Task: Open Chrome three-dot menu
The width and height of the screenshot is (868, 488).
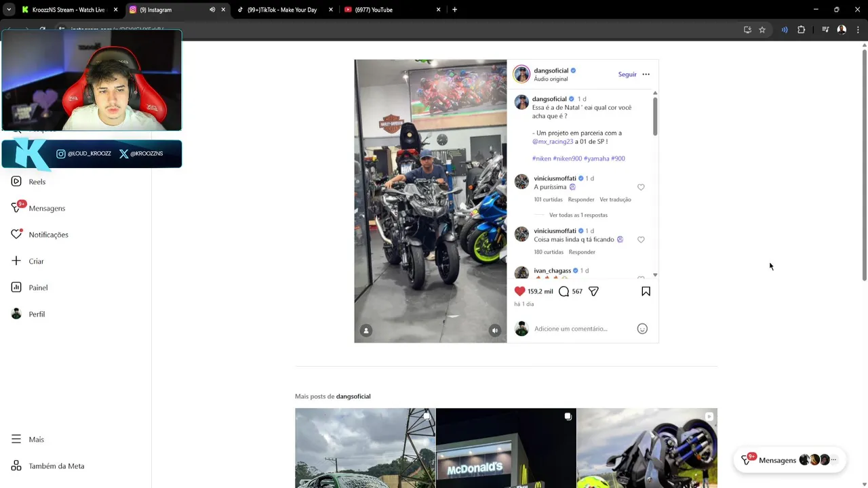Action: click(858, 30)
